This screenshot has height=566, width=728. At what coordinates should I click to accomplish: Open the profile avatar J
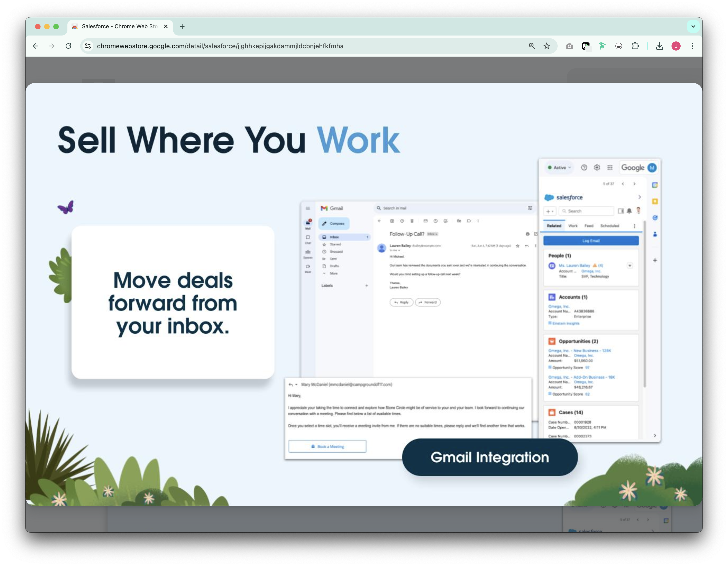(676, 46)
